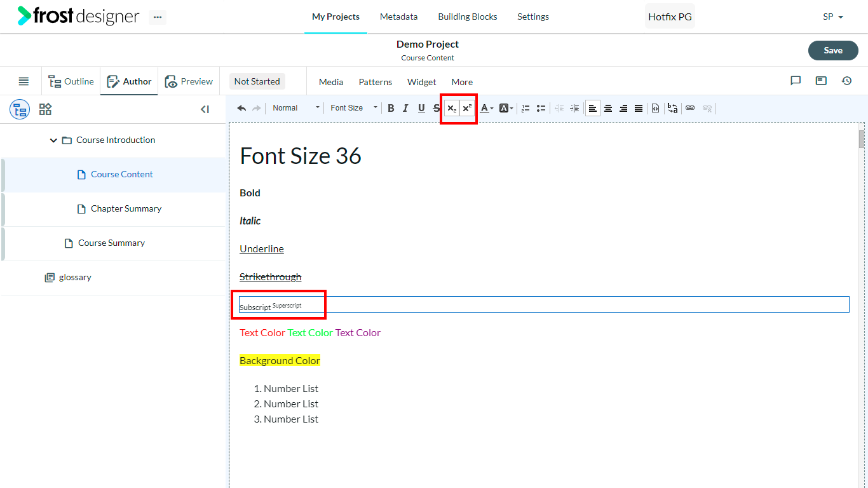Open the Widget menu
This screenshot has width=868, height=488.
point(422,82)
